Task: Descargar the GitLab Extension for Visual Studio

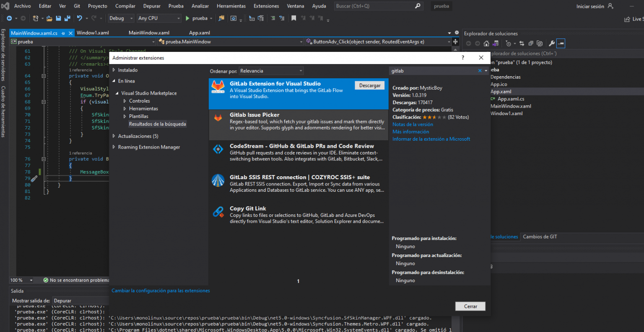Action: pyautogui.click(x=369, y=85)
